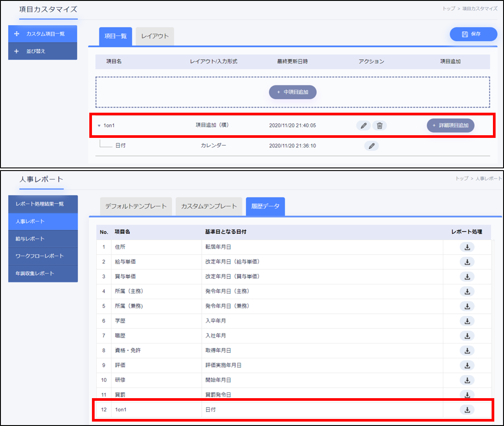Click the 詳細項目追加 button
Viewport: 504px width, 426px height.
(451, 126)
